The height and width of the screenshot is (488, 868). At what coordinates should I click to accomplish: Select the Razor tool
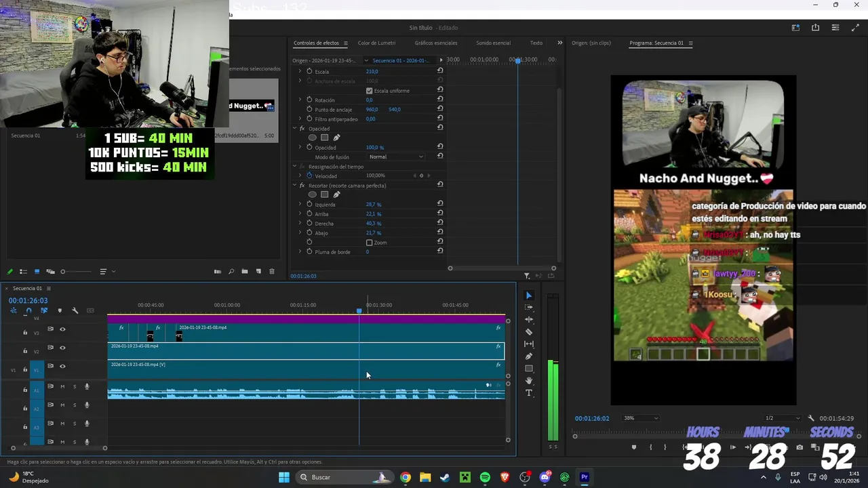point(529,332)
